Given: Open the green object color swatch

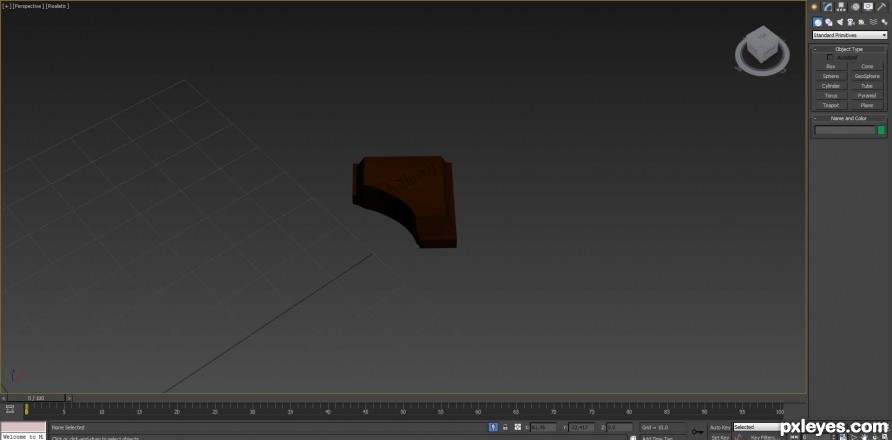Looking at the screenshot, I should 881,130.
